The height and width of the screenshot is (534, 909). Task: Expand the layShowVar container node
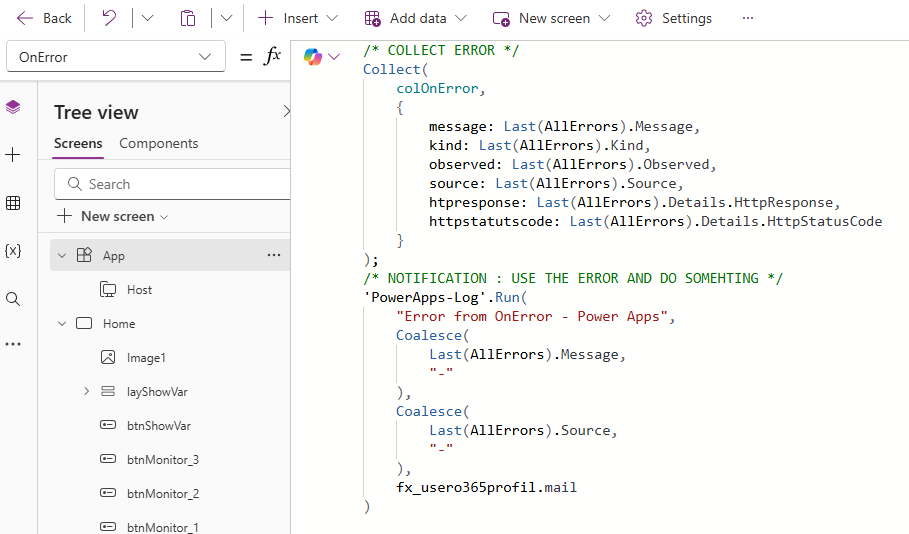pos(86,391)
